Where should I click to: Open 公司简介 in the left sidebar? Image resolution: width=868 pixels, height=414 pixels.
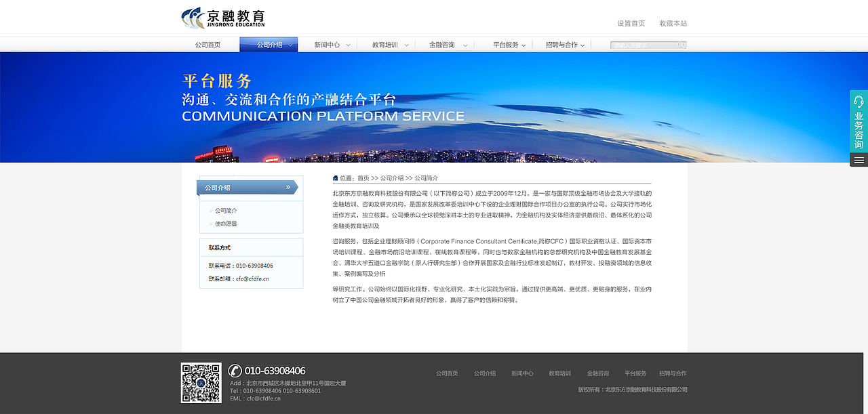pos(226,211)
